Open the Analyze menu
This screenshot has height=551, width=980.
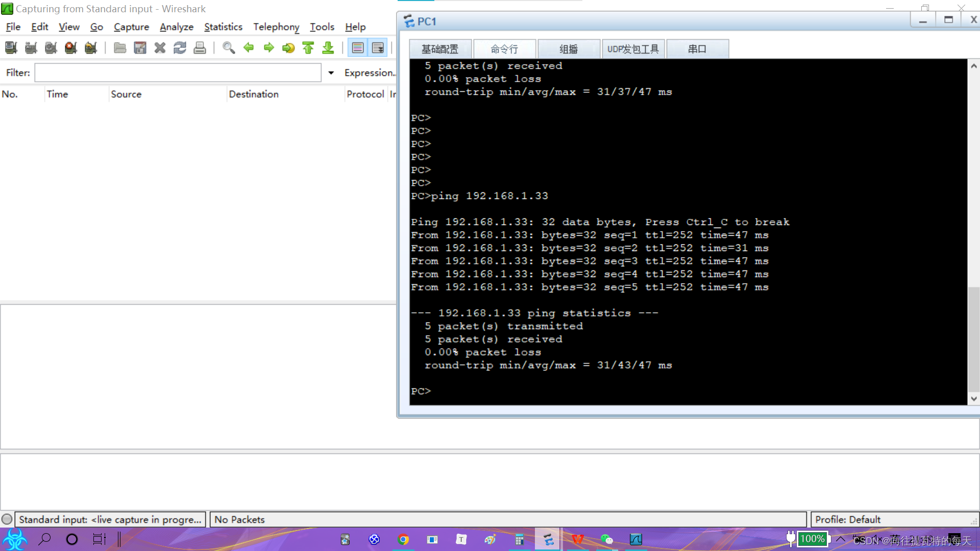(177, 27)
